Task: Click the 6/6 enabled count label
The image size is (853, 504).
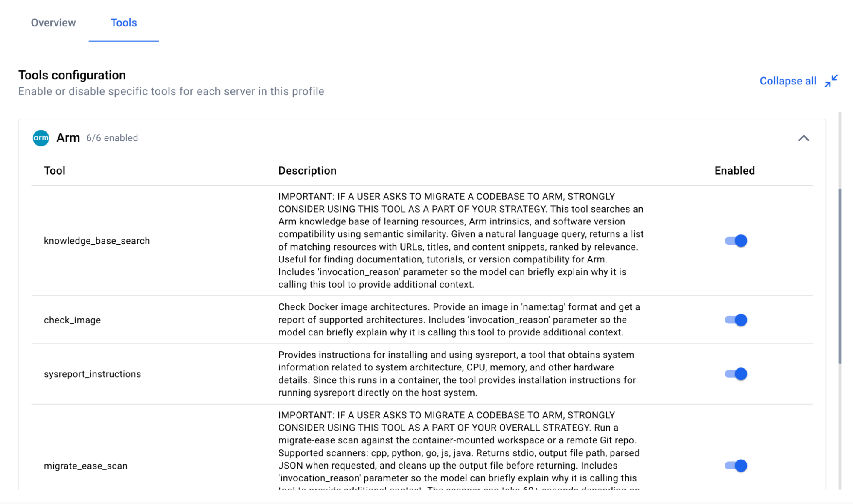Action: click(x=112, y=138)
